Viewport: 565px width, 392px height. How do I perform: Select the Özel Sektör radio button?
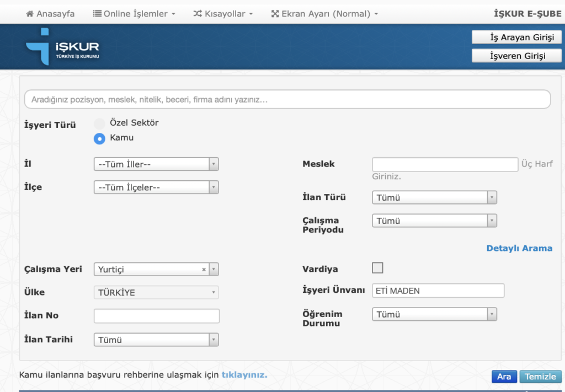(x=99, y=123)
